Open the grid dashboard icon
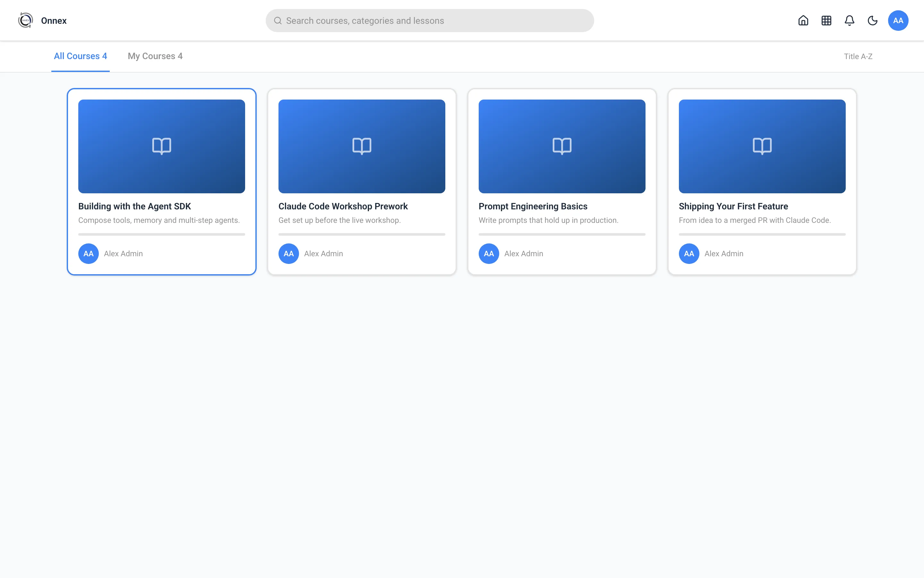This screenshot has width=924, height=578. [x=826, y=21]
